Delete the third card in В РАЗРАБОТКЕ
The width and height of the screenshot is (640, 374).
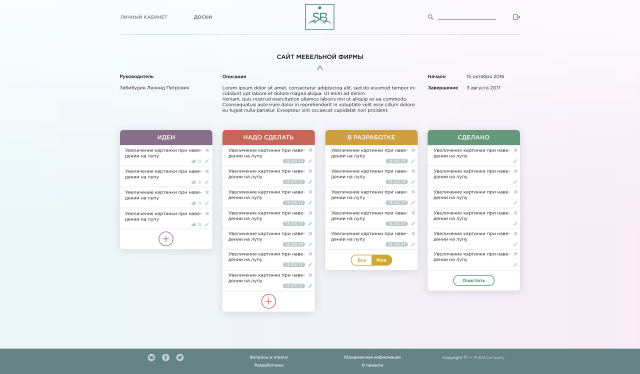pos(413,192)
